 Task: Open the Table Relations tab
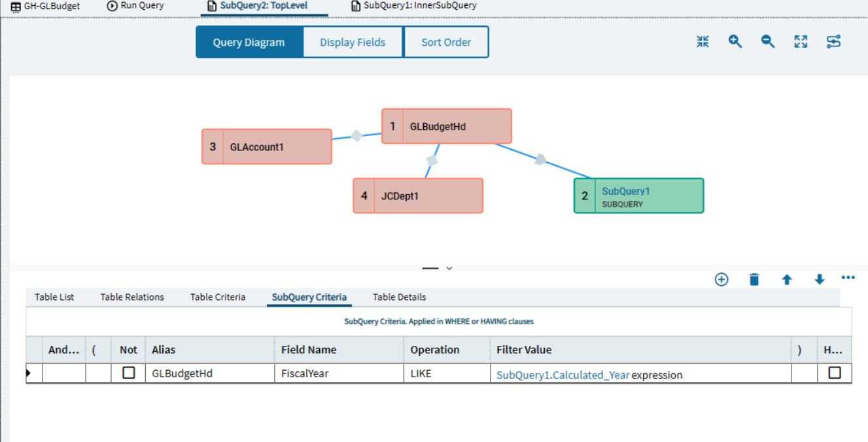point(132,297)
